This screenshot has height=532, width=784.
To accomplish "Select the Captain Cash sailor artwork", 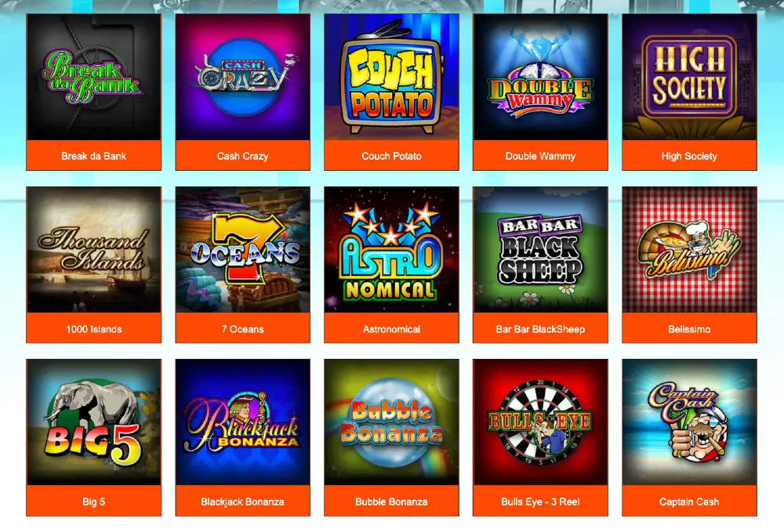I will (689, 422).
